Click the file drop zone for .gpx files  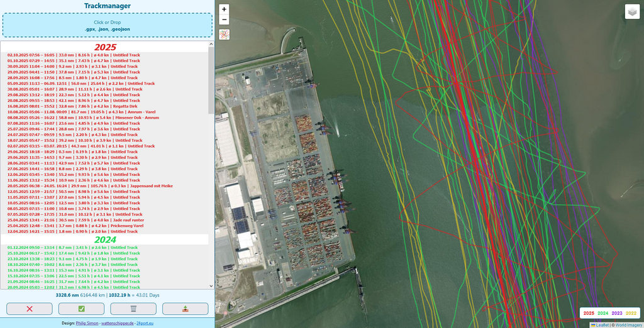click(x=107, y=26)
